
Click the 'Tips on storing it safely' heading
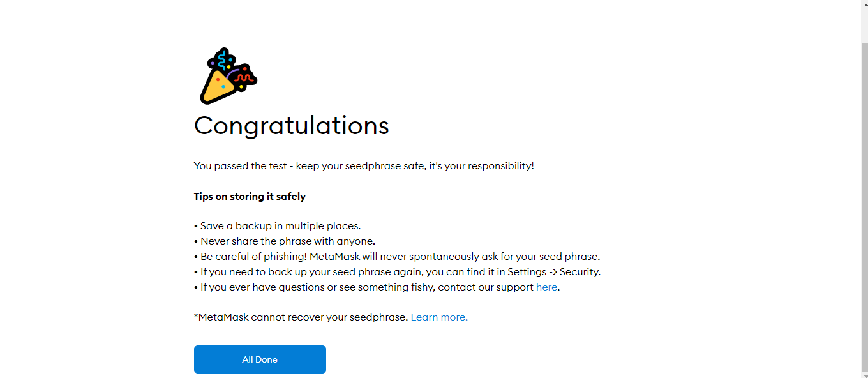[x=250, y=197]
